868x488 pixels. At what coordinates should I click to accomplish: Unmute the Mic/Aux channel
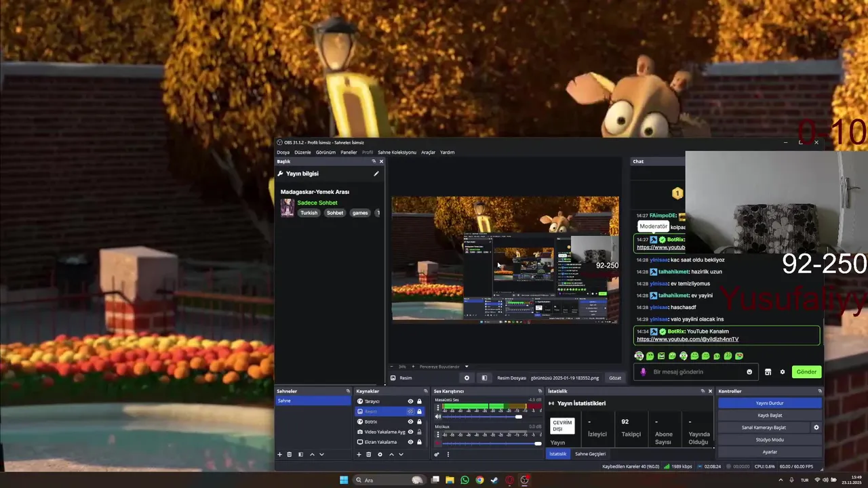(438, 443)
